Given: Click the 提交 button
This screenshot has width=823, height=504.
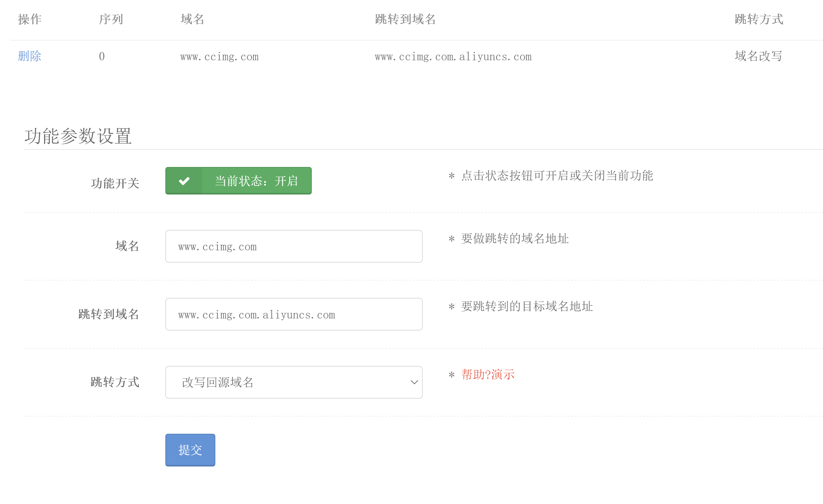Looking at the screenshot, I should 190,450.
